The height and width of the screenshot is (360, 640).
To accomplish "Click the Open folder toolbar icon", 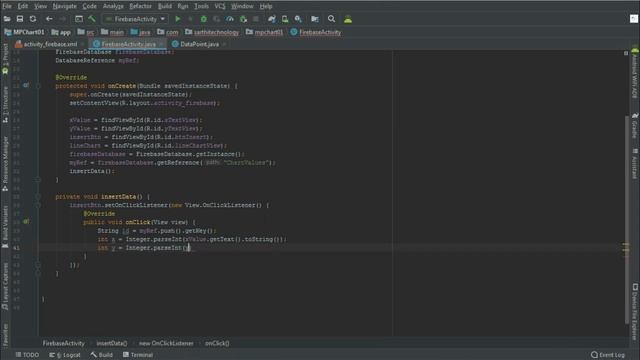I will tap(7, 19).
